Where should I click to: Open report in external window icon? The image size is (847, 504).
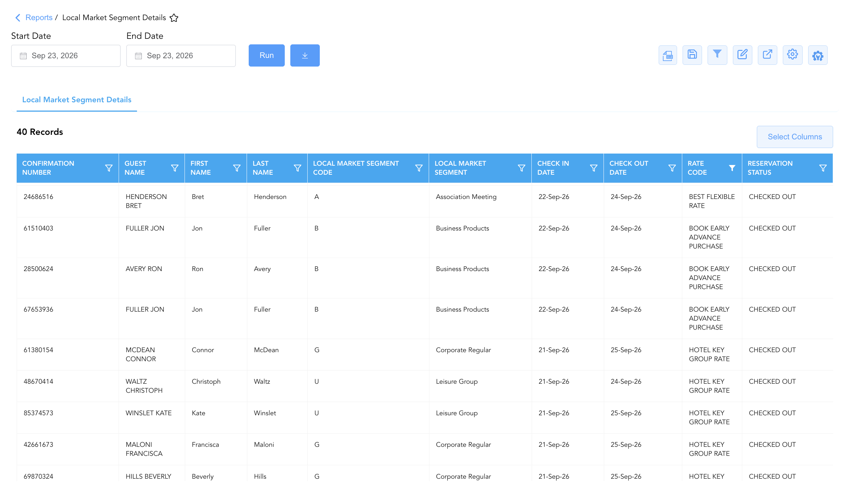[x=768, y=55]
